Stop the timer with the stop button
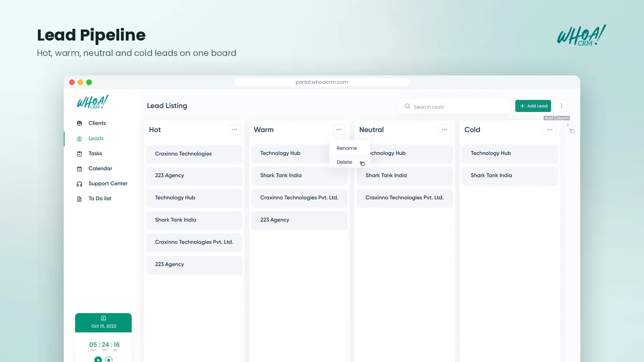 click(x=109, y=360)
